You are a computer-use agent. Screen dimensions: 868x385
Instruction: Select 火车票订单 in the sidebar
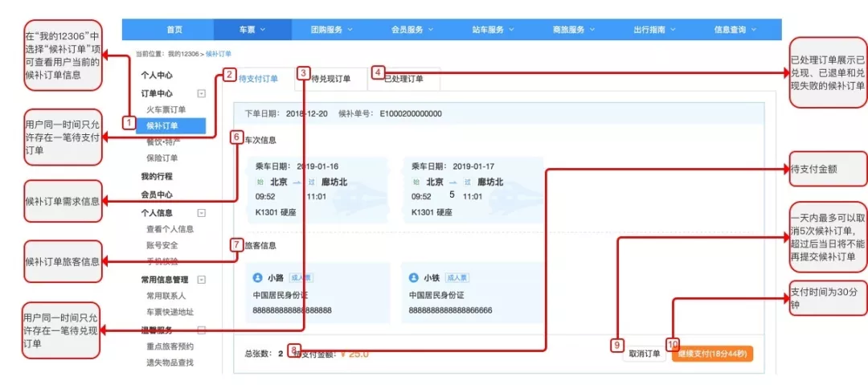click(166, 109)
